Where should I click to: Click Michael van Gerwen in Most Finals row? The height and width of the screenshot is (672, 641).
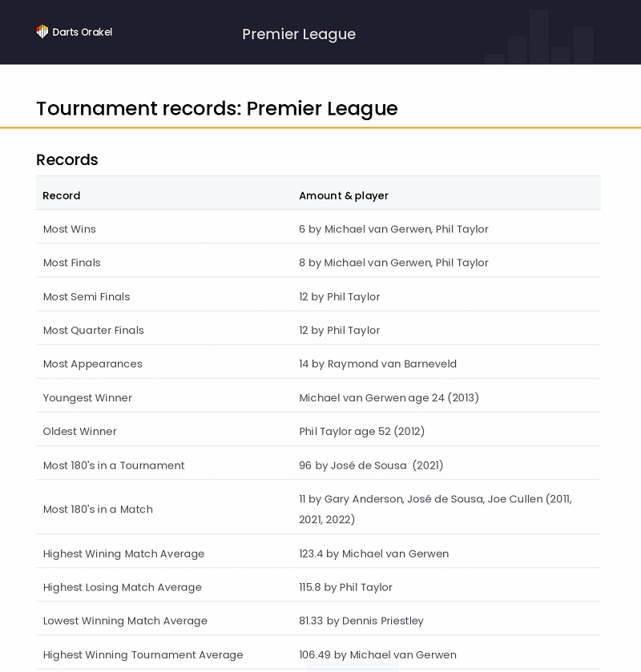pos(377,263)
